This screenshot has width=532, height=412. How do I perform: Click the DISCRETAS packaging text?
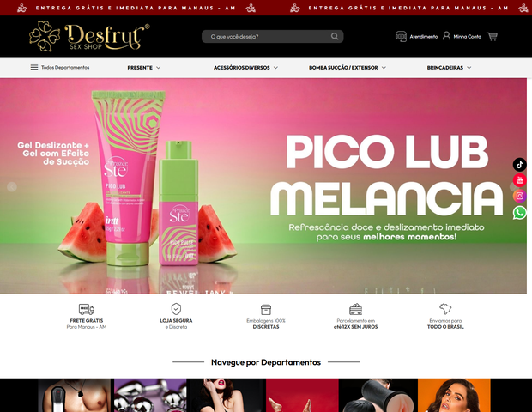tap(266, 327)
